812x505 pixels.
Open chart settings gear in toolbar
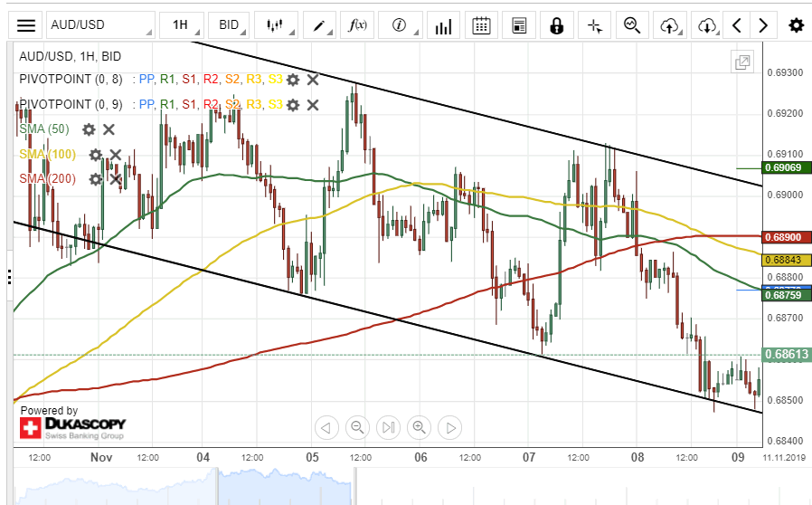click(x=796, y=24)
